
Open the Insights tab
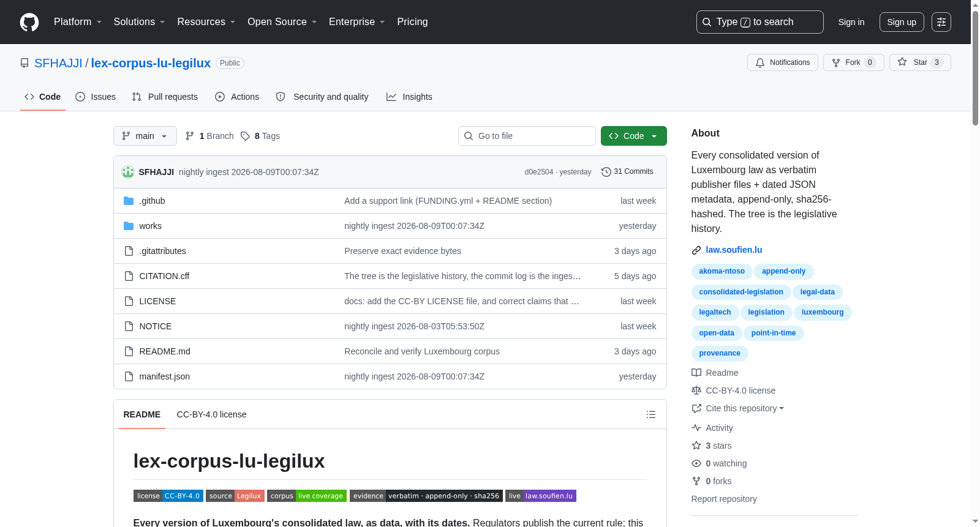click(x=409, y=97)
